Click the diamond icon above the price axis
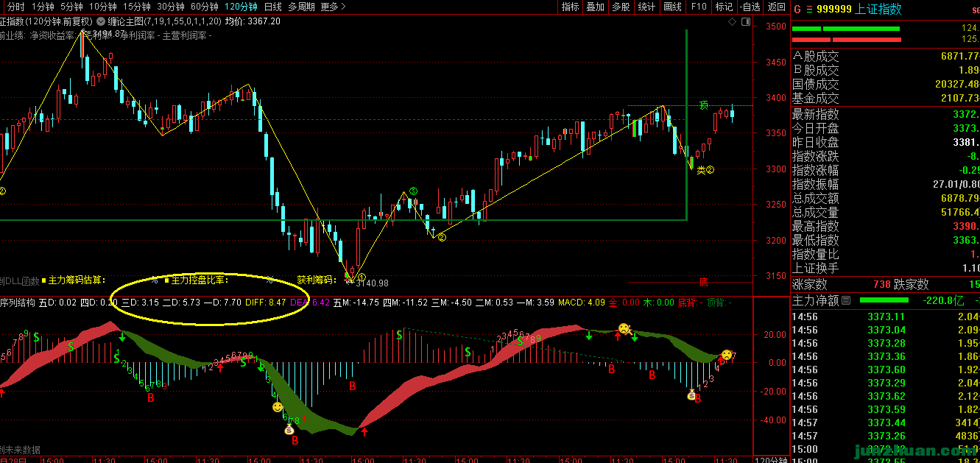This screenshot has width=980, height=463. coord(733,22)
